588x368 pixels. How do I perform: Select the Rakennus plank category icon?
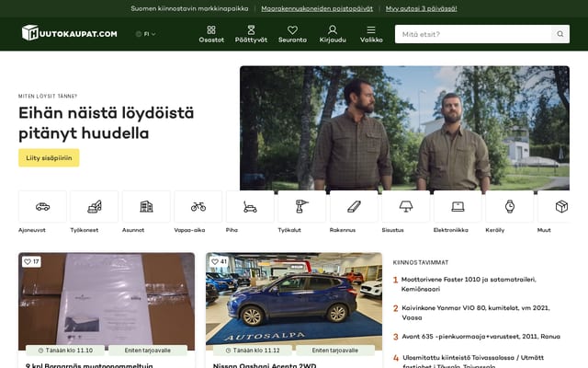(x=354, y=206)
